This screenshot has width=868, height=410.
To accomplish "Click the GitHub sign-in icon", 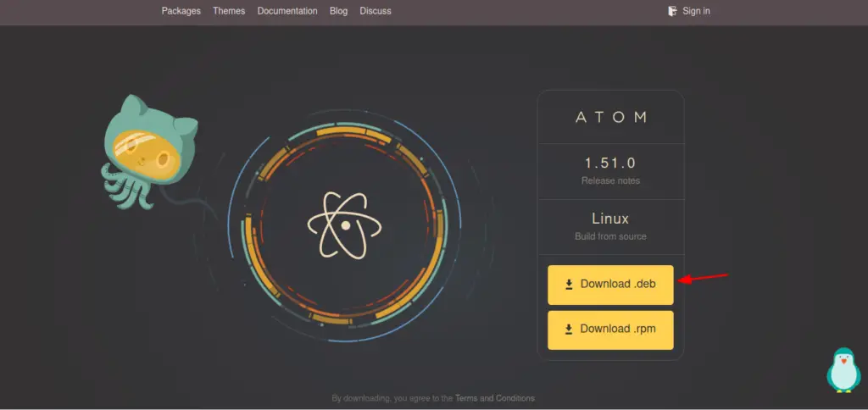I will click(x=672, y=11).
